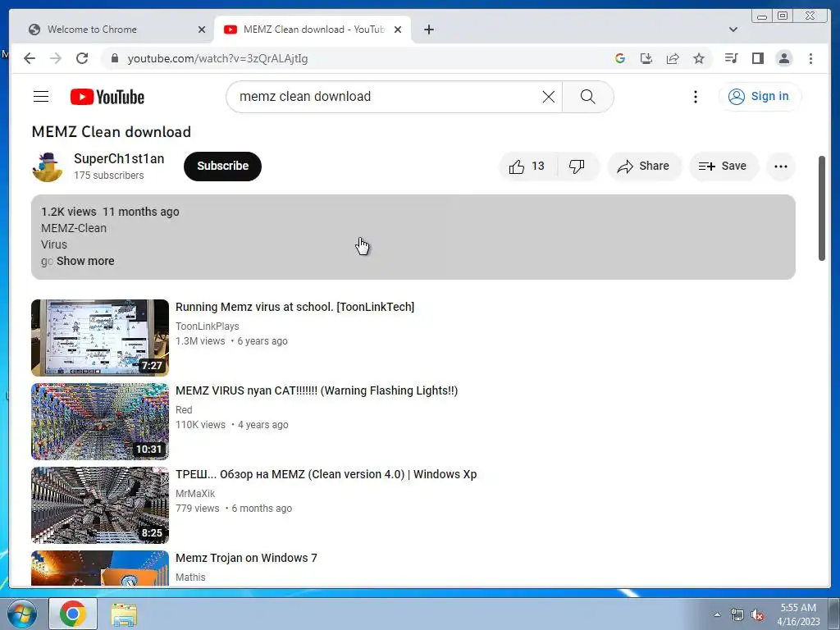Click Chrome icon on the taskbar
This screenshot has height=630, width=840.
tap(73, 614)
